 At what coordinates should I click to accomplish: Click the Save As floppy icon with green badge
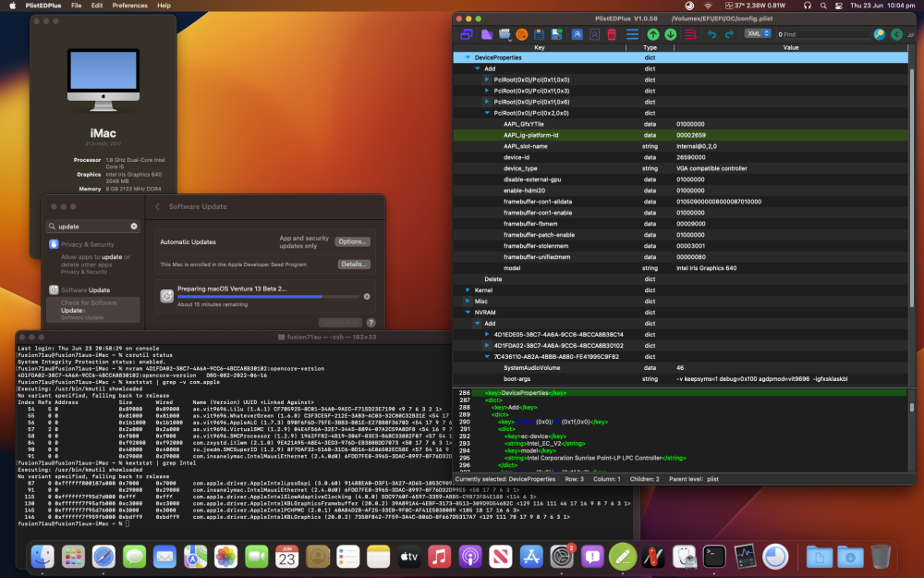click(556, 34)
